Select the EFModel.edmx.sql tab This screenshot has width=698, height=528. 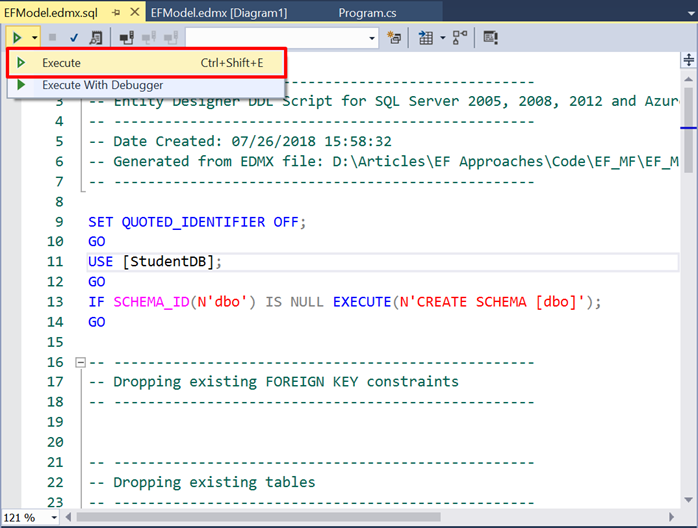tap(51, 13)
